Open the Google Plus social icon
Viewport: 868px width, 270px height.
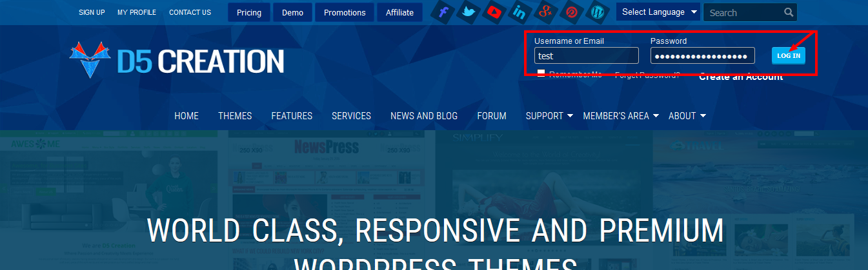547,12
